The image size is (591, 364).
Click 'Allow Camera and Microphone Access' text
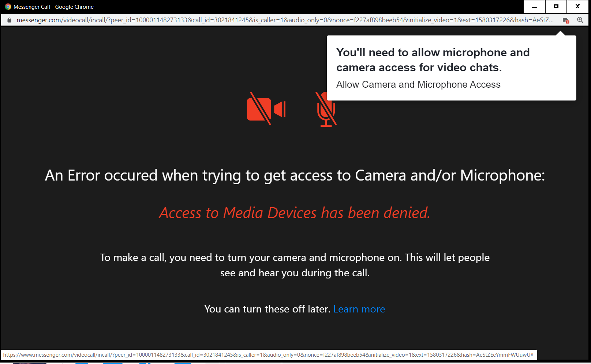coord(418,84)
